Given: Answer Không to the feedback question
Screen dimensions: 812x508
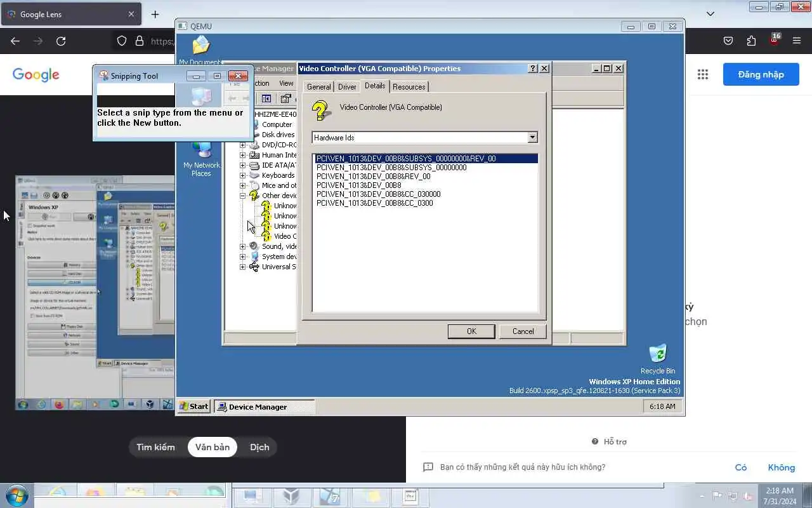Looking at the screenshot, I should pos(782,467).
